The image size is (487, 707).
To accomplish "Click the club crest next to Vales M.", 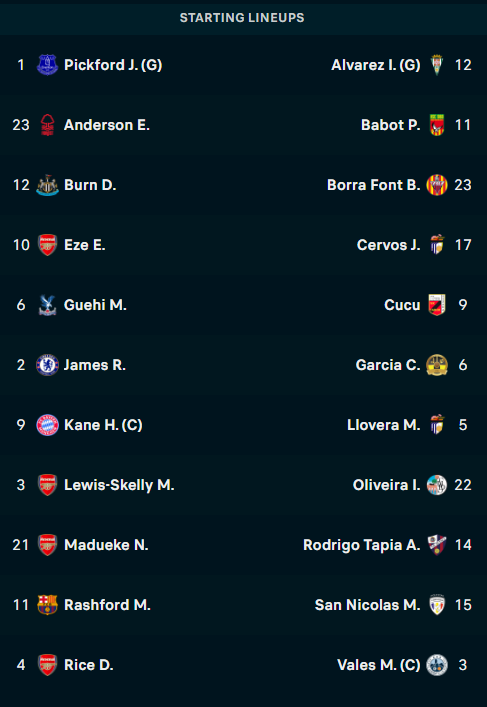I will (x=437, y=665).
